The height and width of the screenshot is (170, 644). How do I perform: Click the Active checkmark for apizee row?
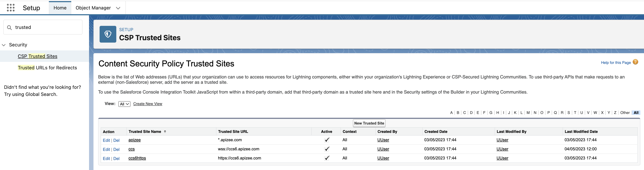click(327, 140)
